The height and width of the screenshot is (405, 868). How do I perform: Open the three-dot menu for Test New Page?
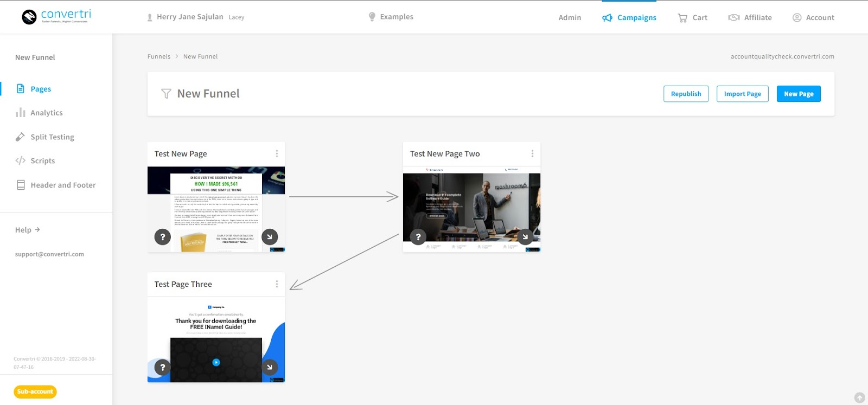tap(277, 154)
